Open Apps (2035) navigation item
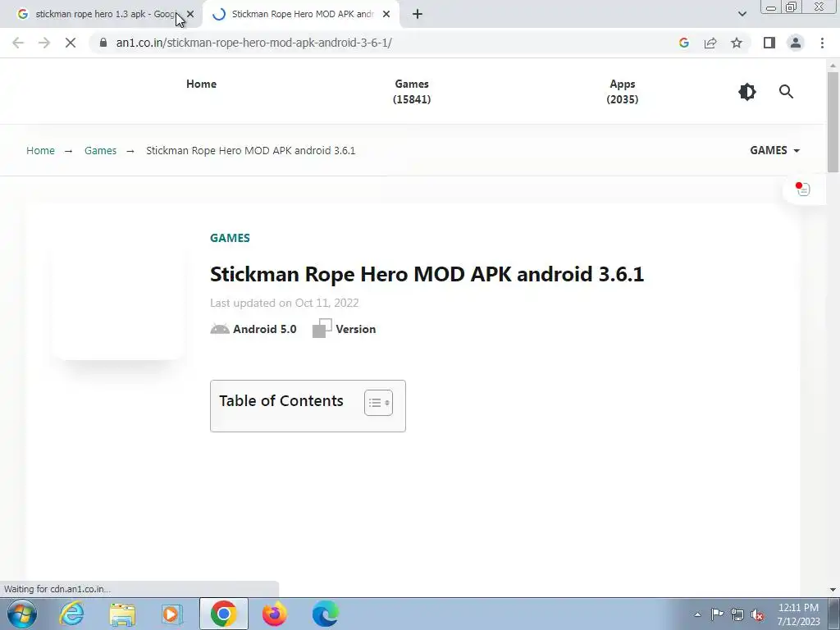Viewport: 840px width, 630px height. point(623,92)
